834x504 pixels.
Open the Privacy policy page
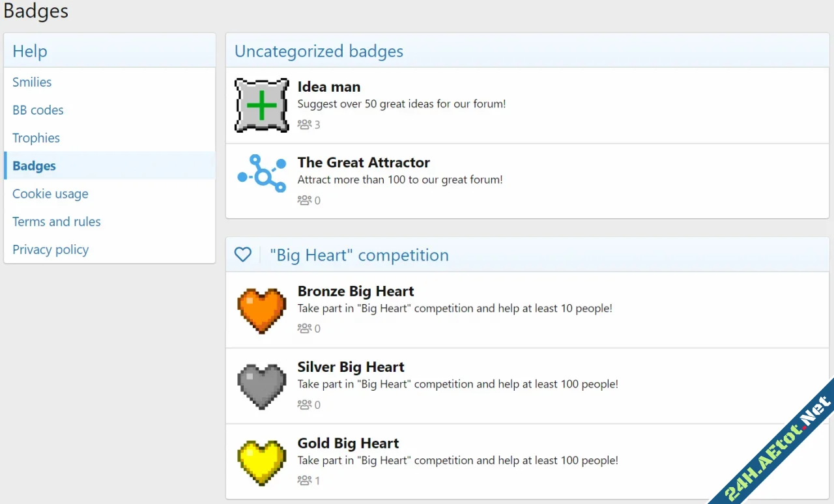click(50, 249)
